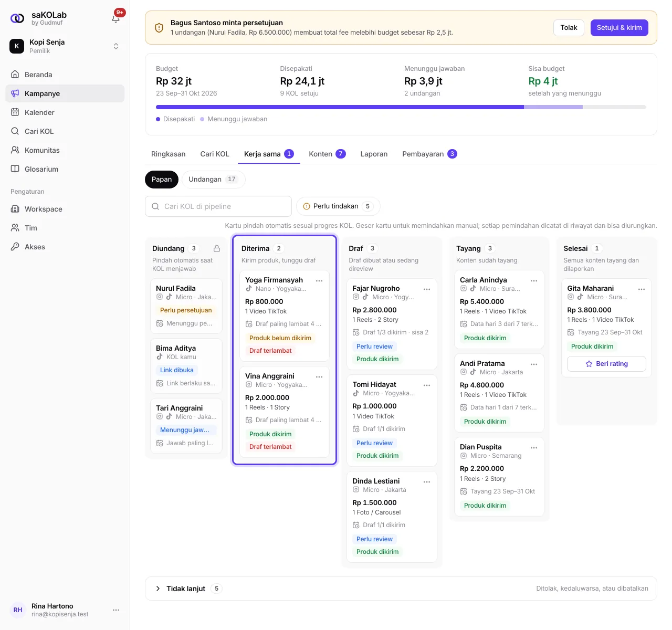
Task: Click Beri rating on Gita Maharani card
Action: tap(606, 364)
